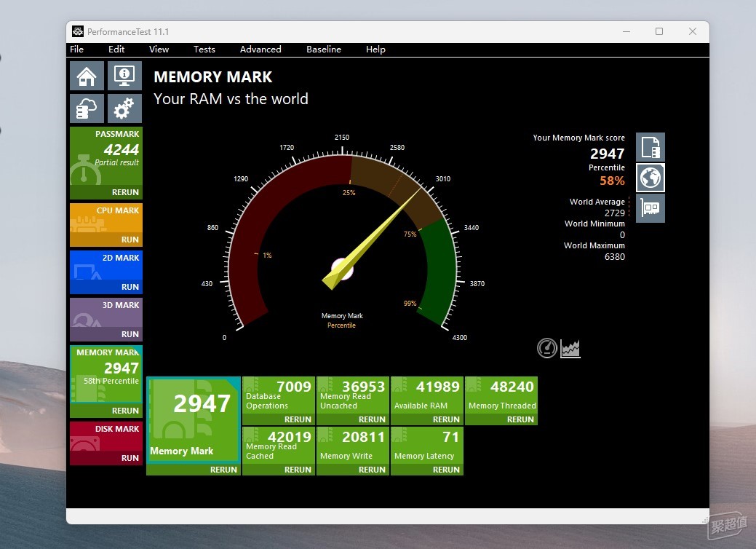Click the World Maximum 6380 value

(x=615, y=256)
